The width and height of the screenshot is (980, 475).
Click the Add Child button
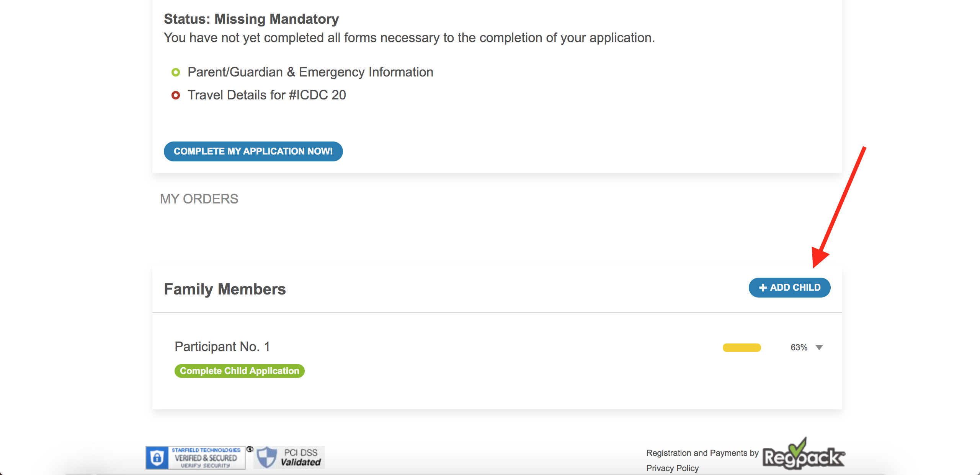coord(790,288)
